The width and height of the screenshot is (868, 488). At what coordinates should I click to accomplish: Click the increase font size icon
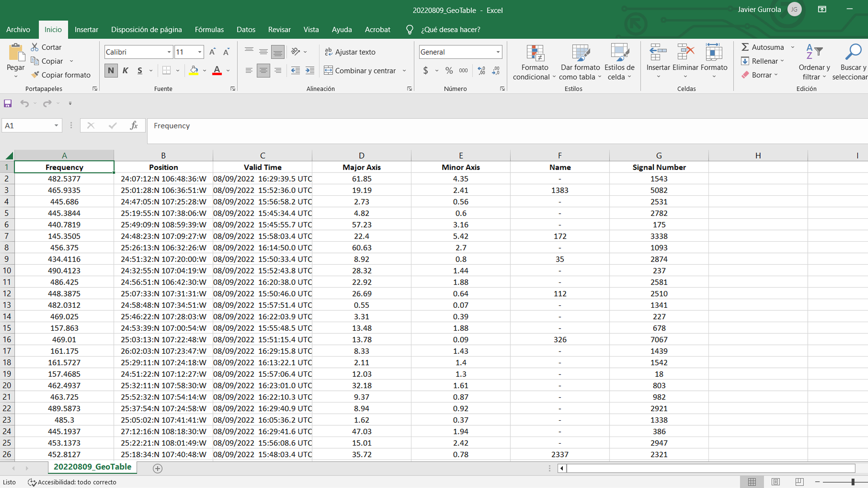tap(212, 52)
